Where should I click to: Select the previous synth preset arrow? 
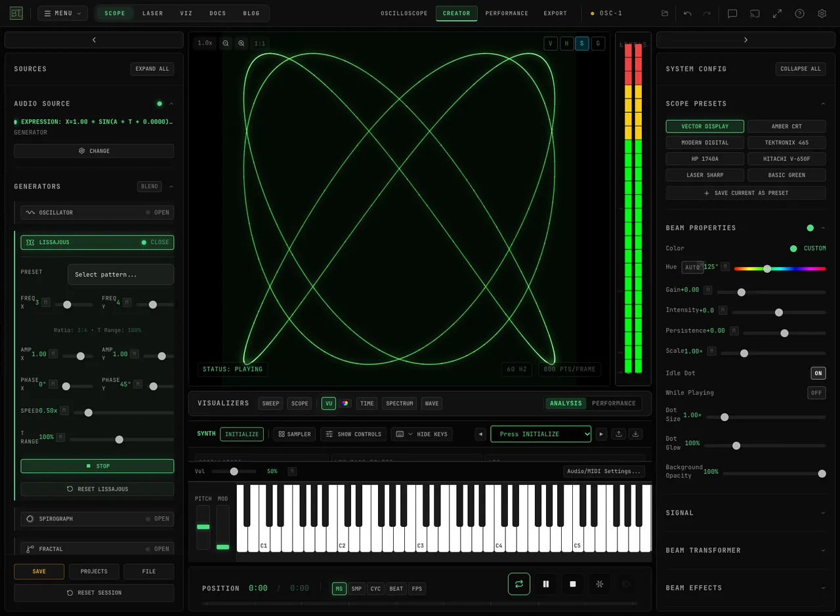[480, 434]
